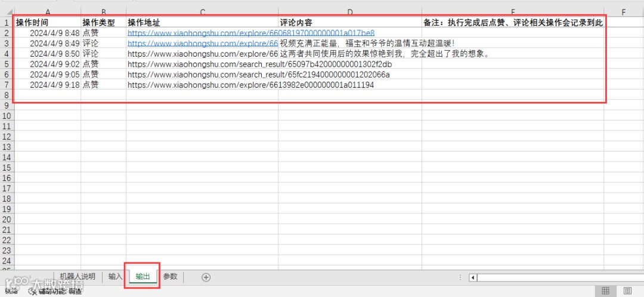Select row 8 header number
644x297 pixels.
[x=7, y=95]
